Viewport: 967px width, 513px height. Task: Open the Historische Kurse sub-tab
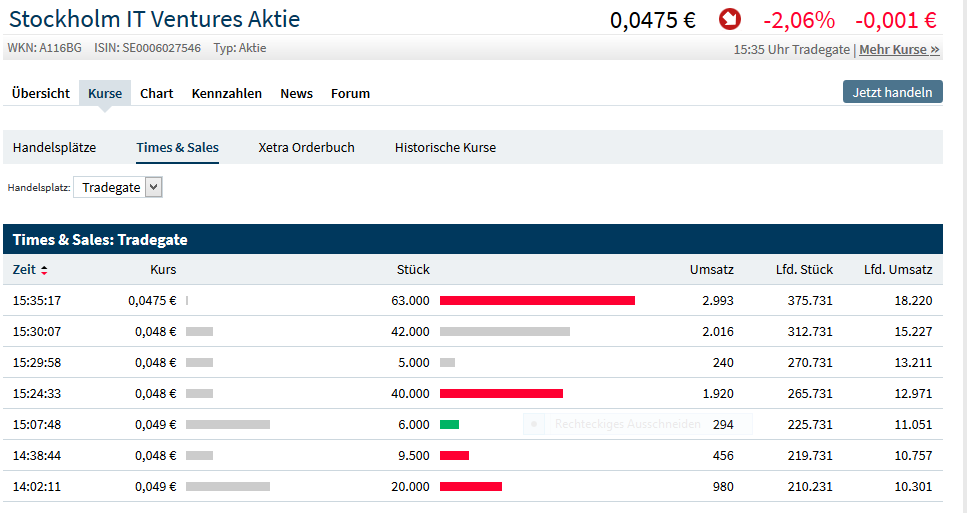coord(445,147)
